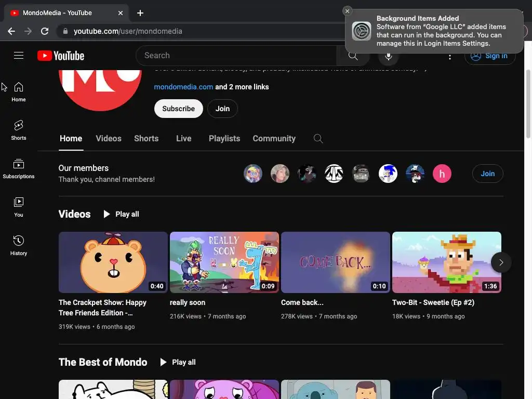Click the pink 'h' member avatar
Screen dimensions: 532x399
tap(442, 174)
